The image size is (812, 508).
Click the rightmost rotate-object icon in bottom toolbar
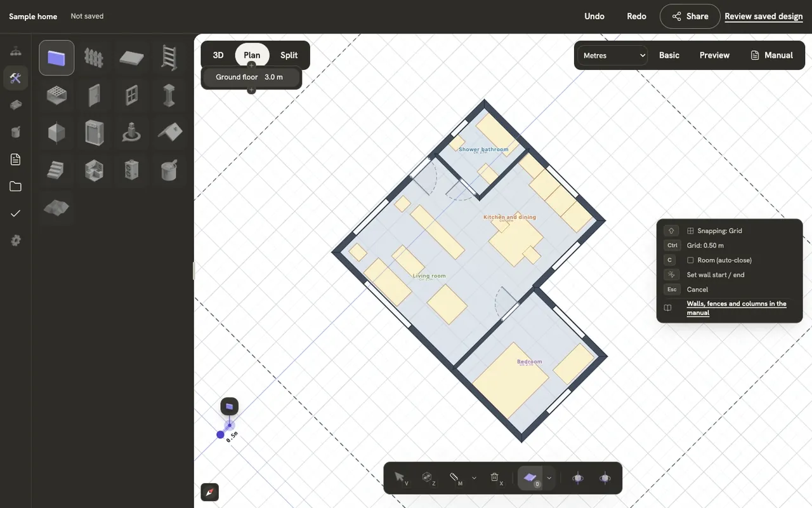pyautogui.click(x=605, y=478)
